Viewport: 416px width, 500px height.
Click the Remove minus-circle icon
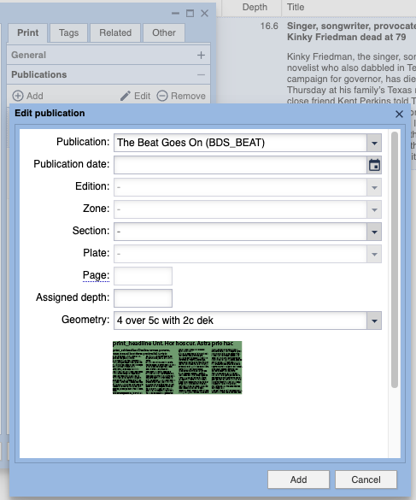tap(162, 96)
